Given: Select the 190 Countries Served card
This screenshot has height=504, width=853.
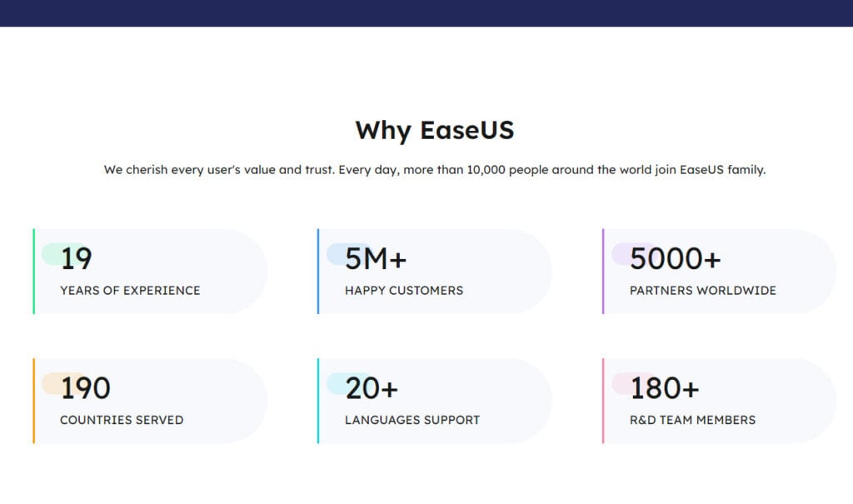Looking at the screenshot, I should [x=150, y=401].
